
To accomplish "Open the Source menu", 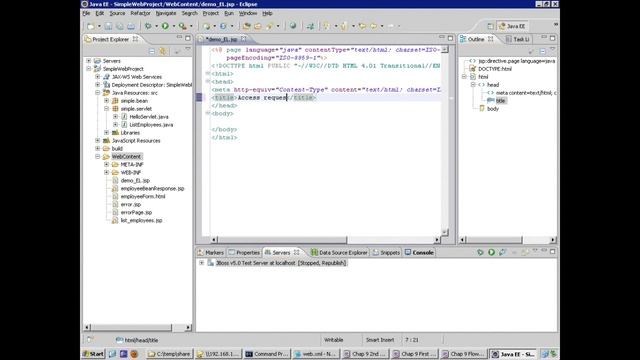I will (117, 13).
